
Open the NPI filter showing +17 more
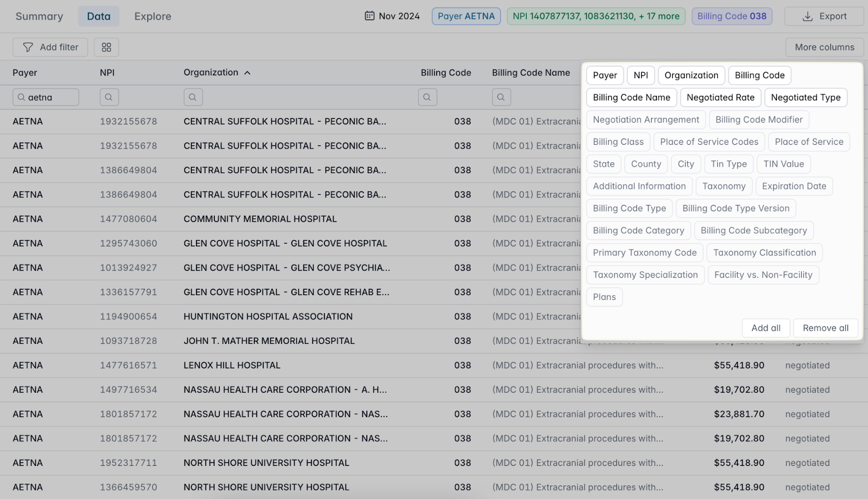click(596, 16)
